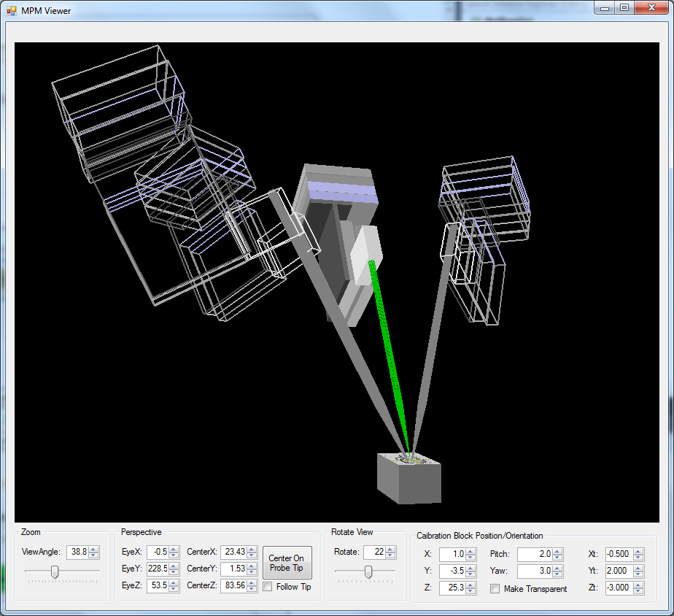Increase block X with up arrow
The height and width of the screenshot is (616, 674).
point(470,552)
